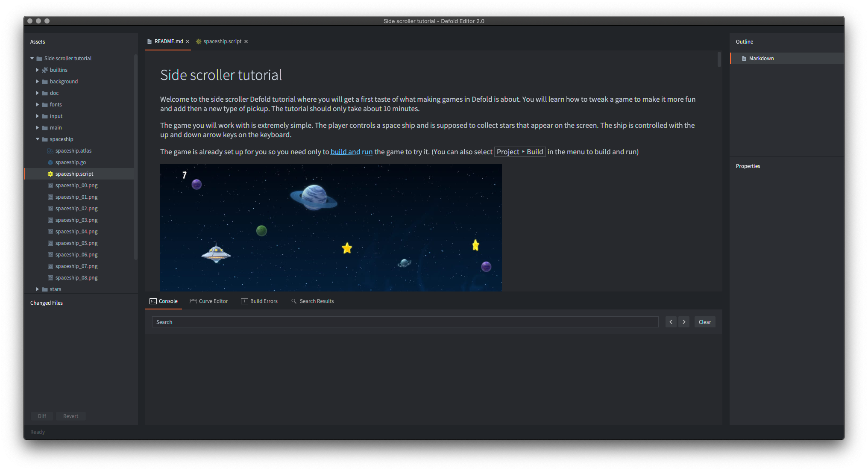The width and height of the screenshot is (868, 471).
Task: Expand the background folder arrow
Action: pyautogui.click(x=38, y=82)
